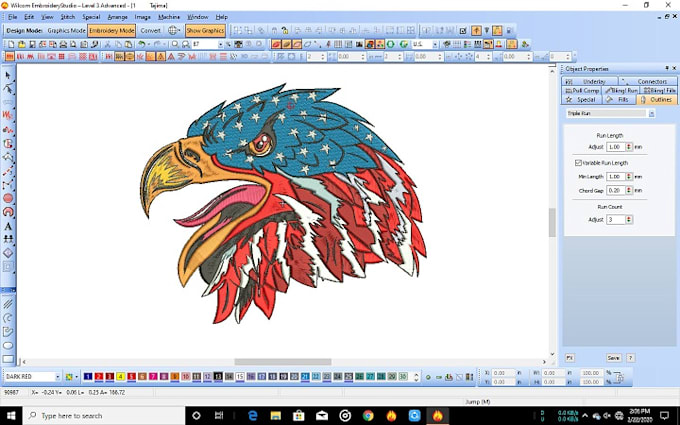Image resolution: width=680 pixels, height=425 pixels.
Task: Select the red Circle tool
Action: [x=8, y=198]
